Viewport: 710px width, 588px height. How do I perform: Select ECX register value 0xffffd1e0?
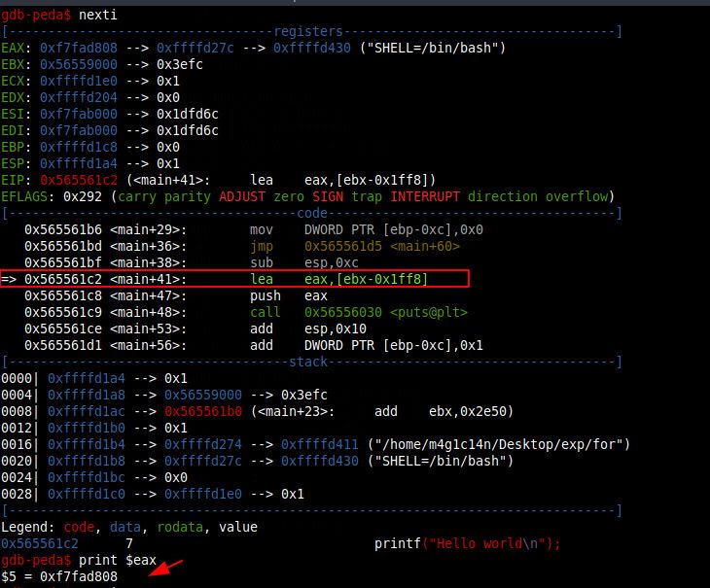(x=79, y=81)
